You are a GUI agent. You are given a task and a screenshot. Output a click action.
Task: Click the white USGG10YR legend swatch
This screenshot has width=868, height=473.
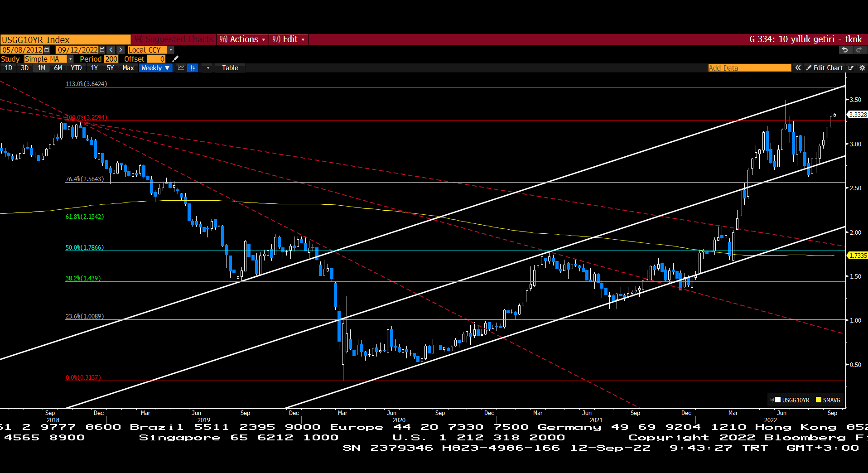778,400
